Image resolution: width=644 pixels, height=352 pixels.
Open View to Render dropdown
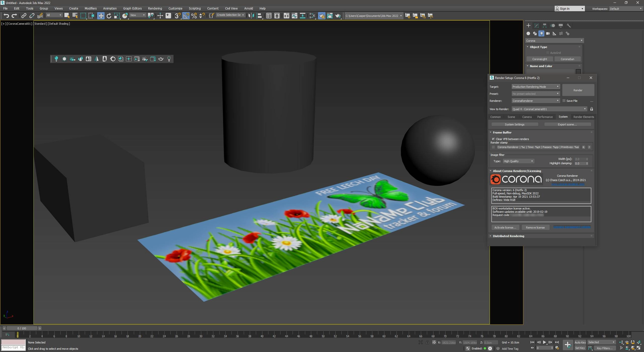pos(549,109)
